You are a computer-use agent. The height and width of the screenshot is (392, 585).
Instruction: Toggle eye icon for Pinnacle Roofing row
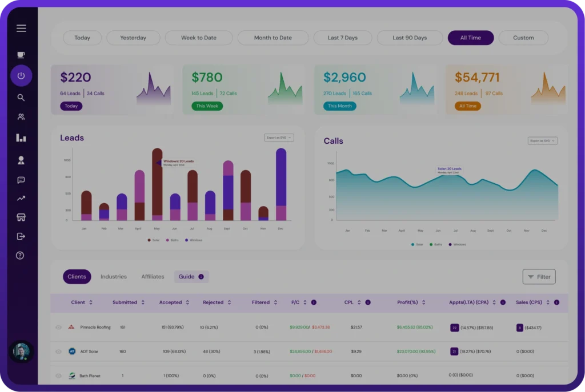pos(59,328)
